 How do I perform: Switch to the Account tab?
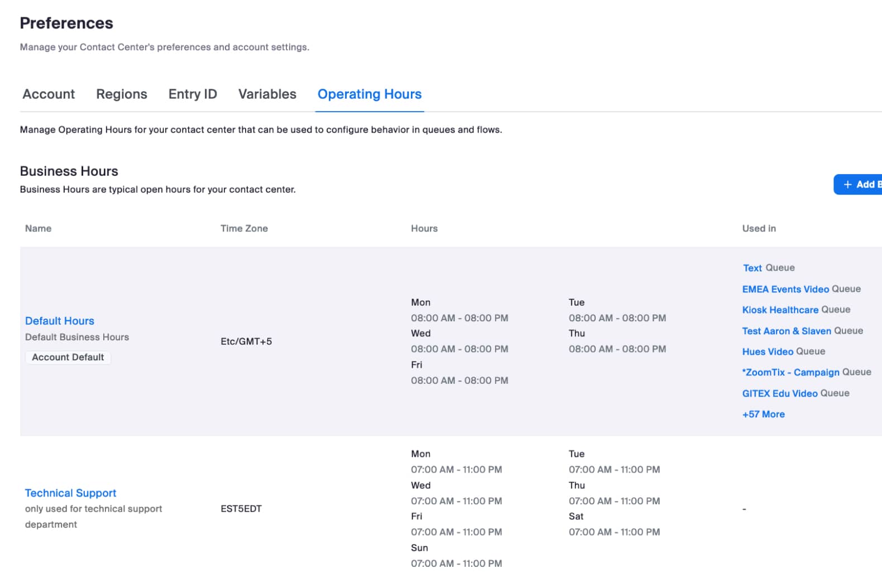coord(49,94)
